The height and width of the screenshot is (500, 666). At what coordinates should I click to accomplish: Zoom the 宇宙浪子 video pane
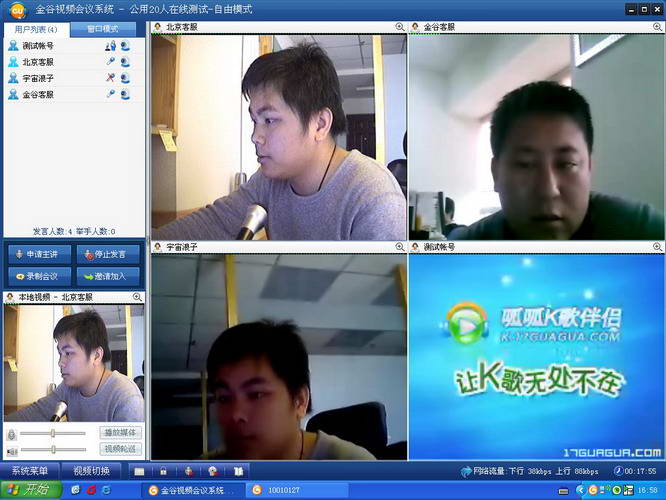click(x=400, y=246)
